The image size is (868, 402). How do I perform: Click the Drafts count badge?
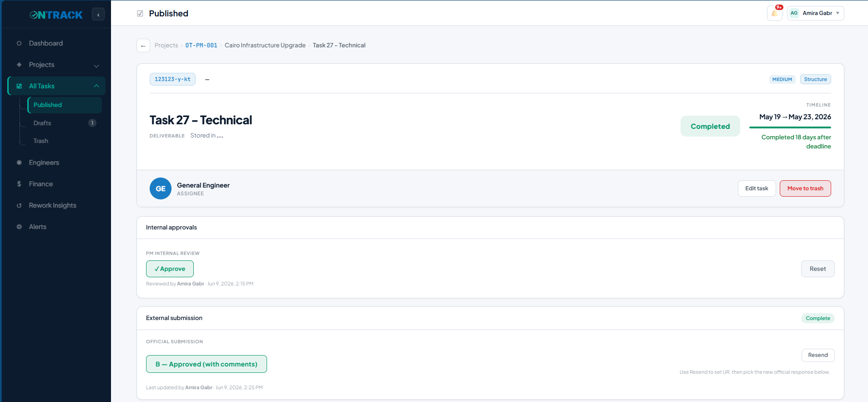(x=92, y=123)
